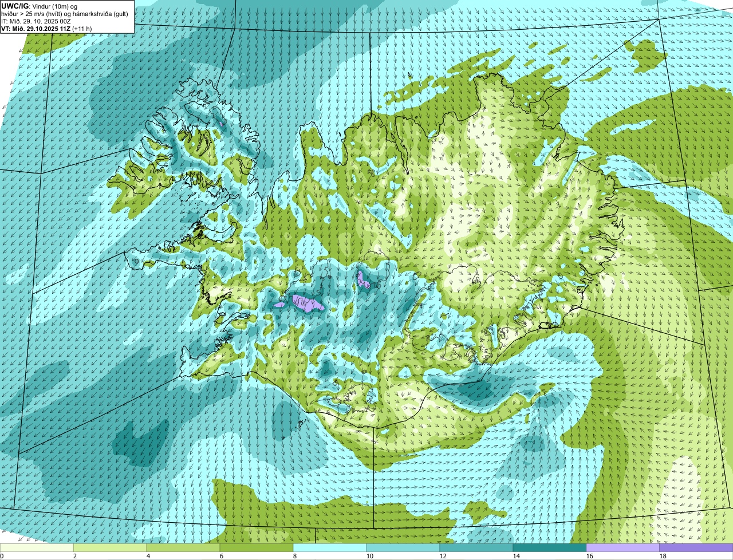The image size is (733, 560).
Task: Click the scale label '2'
Action: [x=75, y=556]
